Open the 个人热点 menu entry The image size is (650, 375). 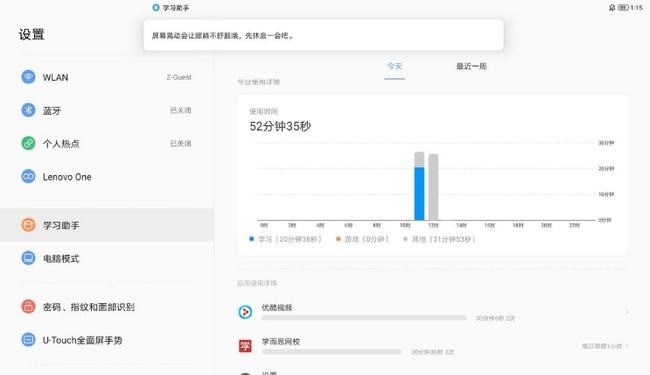(x=107, y=143)
